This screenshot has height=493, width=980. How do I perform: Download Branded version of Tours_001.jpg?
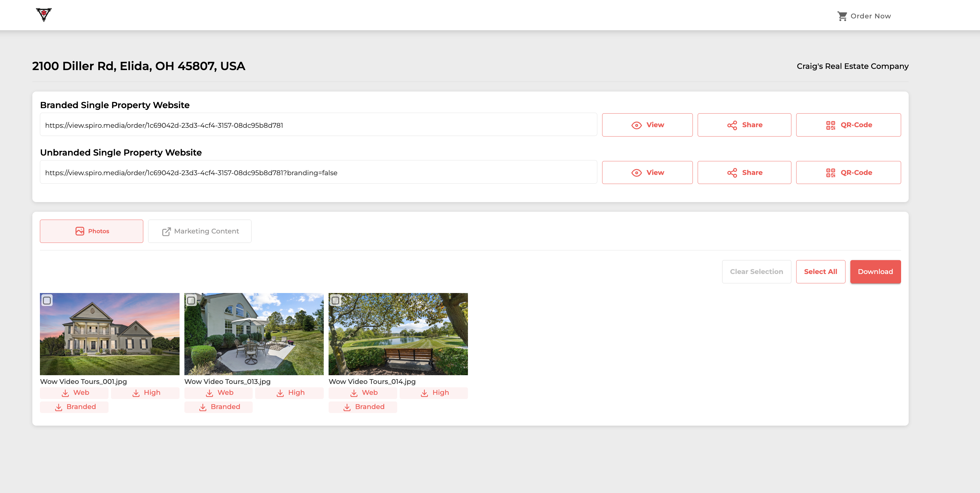pos(74,407)
